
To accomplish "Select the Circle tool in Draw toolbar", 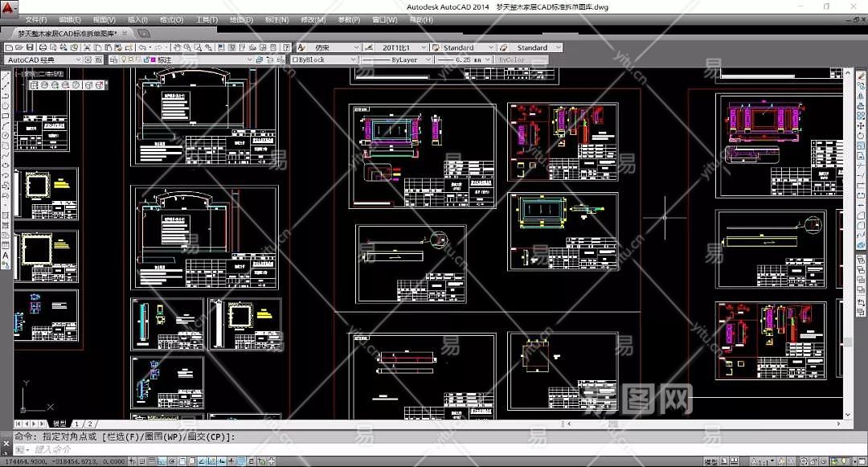I will click(6, 136).
